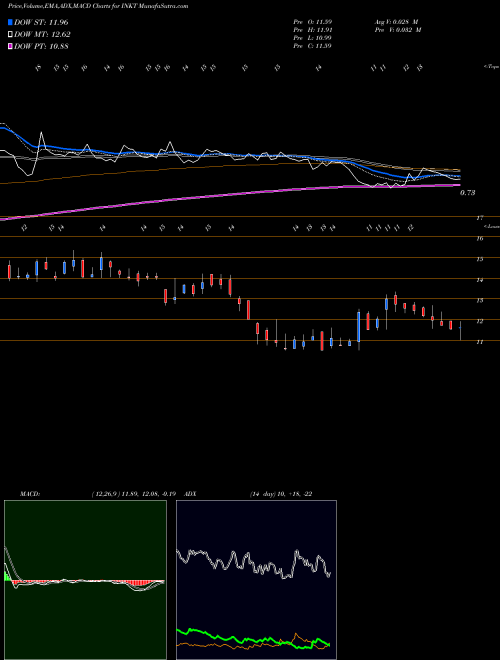
Task: Select the 'DOW PT: 10.88' legend text
Action: click(42, 46)
